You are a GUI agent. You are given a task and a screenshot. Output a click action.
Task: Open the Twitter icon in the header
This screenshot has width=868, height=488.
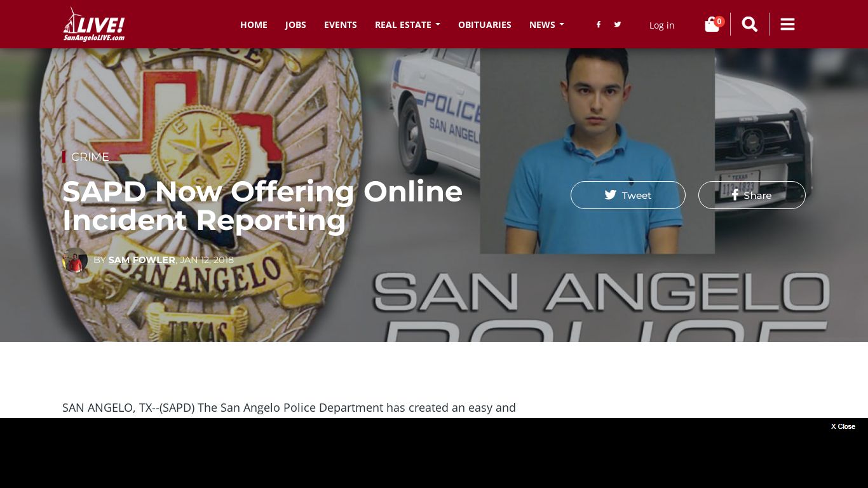[x=617, y=25]
